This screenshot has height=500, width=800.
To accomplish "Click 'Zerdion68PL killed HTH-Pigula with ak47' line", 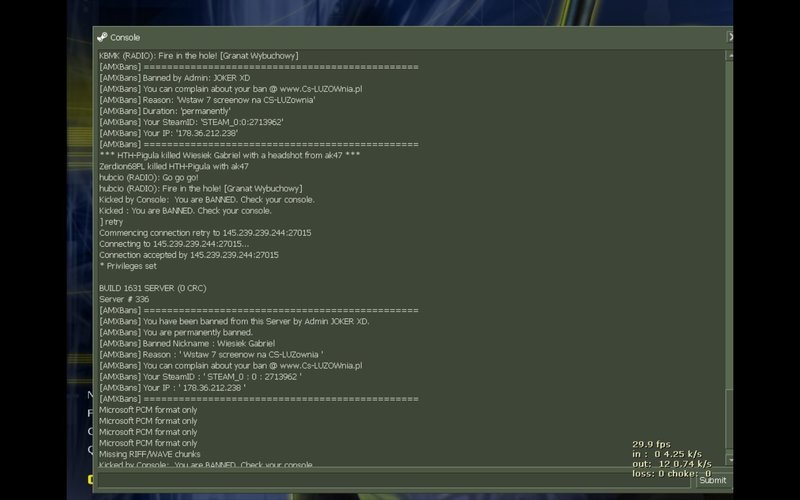I will (174, 166).
